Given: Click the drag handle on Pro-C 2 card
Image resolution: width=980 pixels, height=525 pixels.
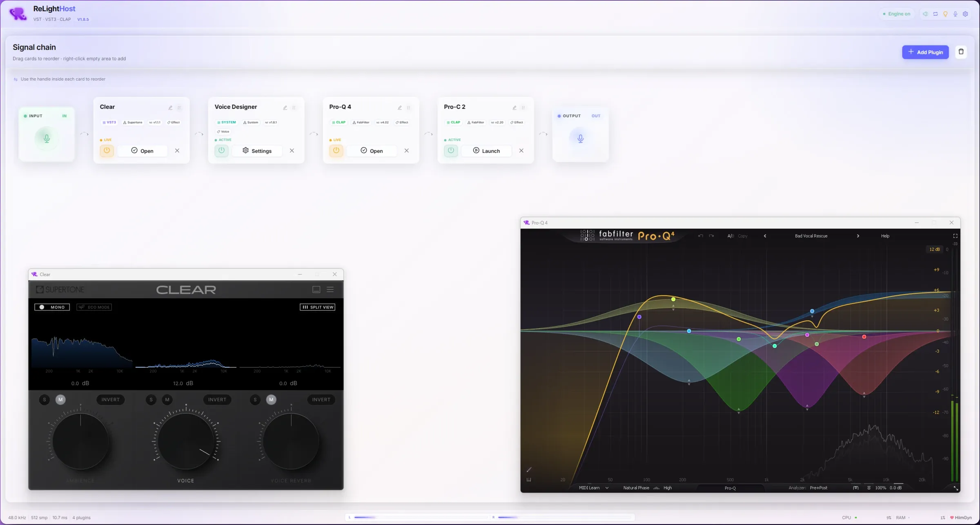Looking at the screenshot, I should [523, 108].
